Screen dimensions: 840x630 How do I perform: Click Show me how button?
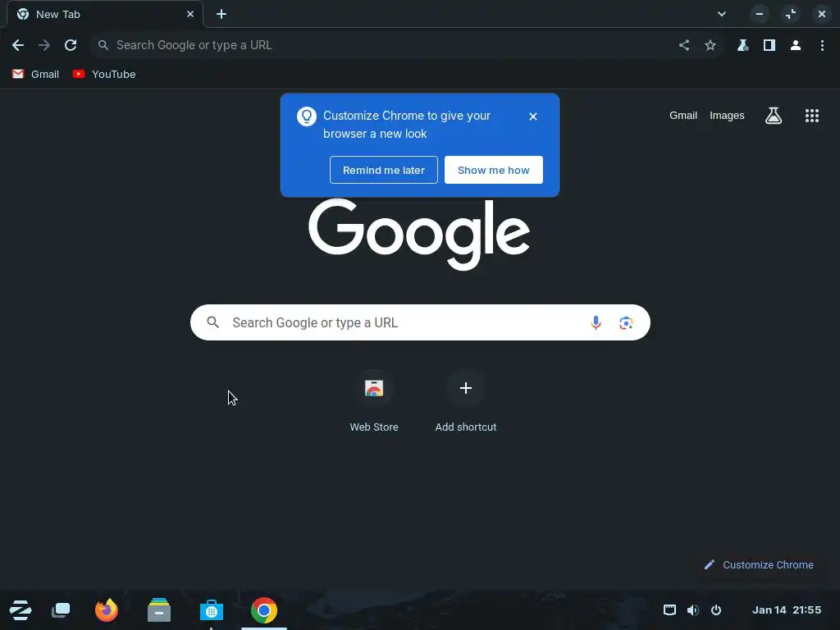pyautogui.click(x=493, y=170)
